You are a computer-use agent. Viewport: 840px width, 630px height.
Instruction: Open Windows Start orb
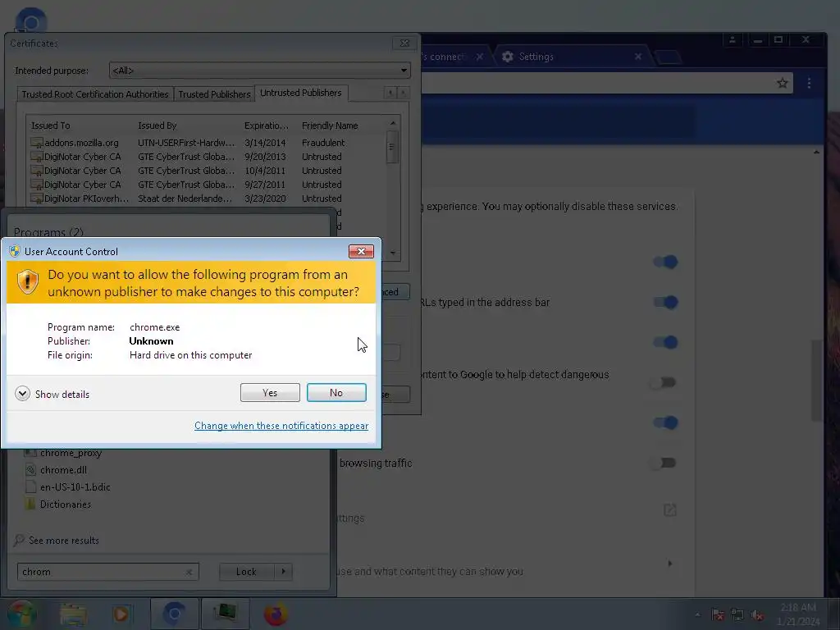(x=21, y=614)
